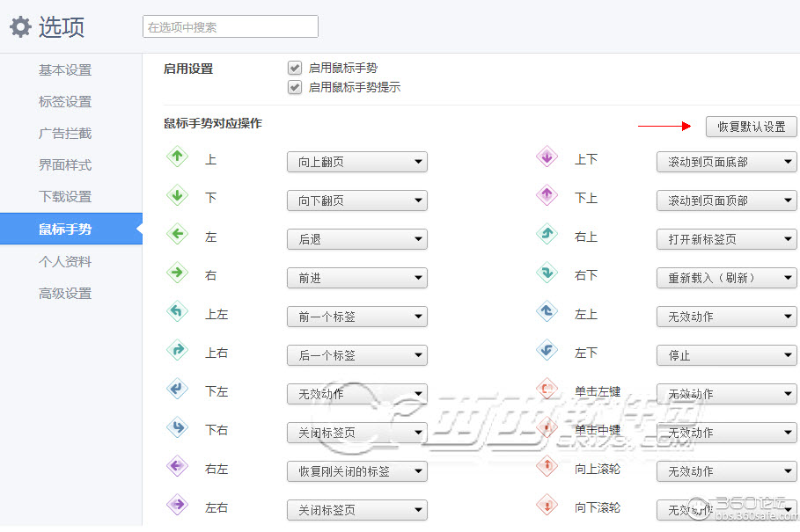The image size is (800, 532).
Task: Click the settings gear icon beside 选项
Action: (20, 26)
